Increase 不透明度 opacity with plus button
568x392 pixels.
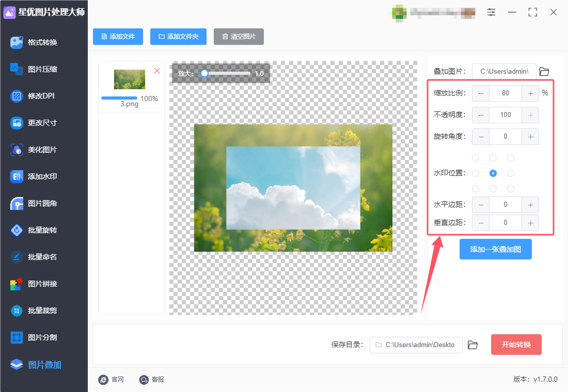[530, 115]
